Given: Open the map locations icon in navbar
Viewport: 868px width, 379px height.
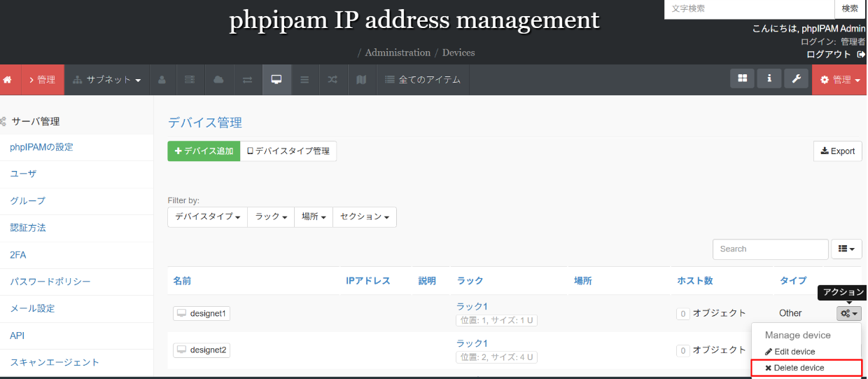Looking at the screenshot, I should click(x=361, y=80).
